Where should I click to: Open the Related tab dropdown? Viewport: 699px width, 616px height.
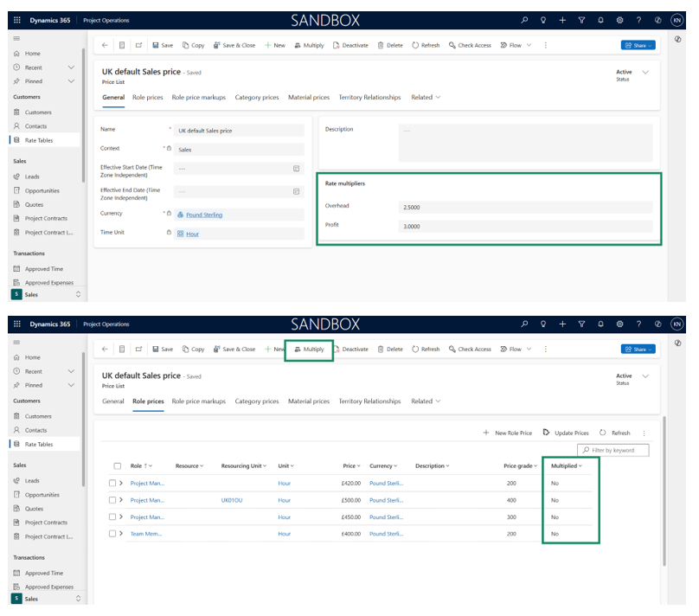click(426, 97)
